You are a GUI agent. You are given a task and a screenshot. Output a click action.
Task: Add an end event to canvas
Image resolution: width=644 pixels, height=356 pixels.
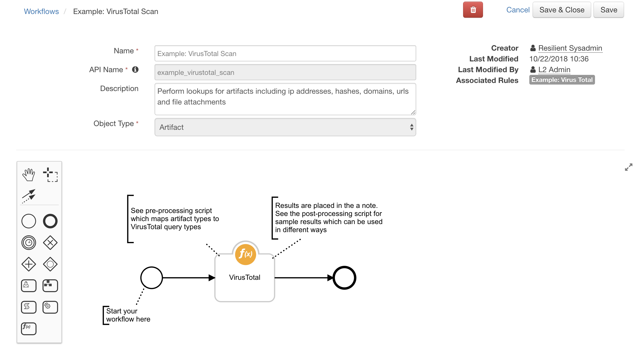pos(50,221)
